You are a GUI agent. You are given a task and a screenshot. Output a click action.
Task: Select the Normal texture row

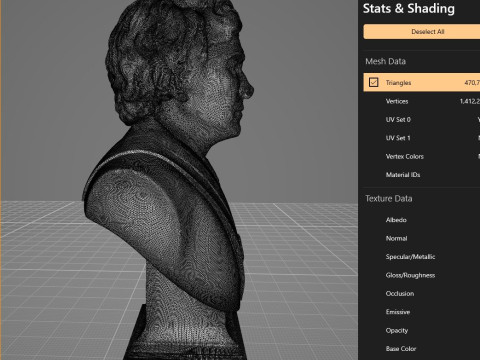[422, 238]
